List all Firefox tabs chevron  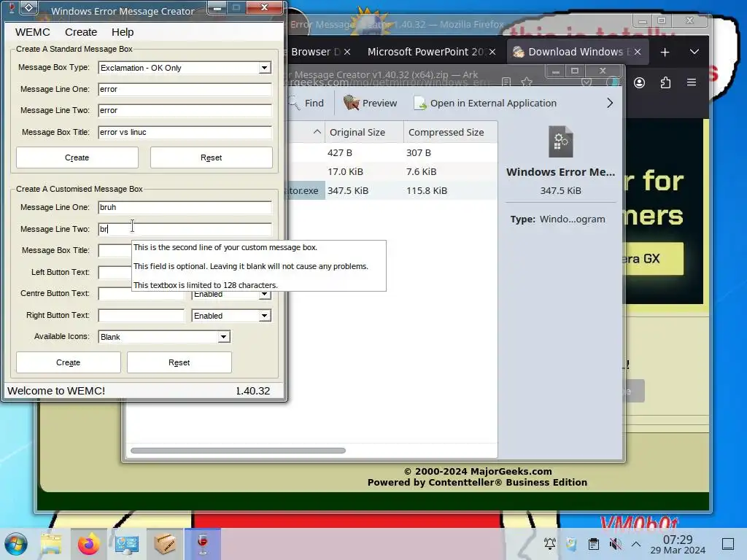pos(694,52)
